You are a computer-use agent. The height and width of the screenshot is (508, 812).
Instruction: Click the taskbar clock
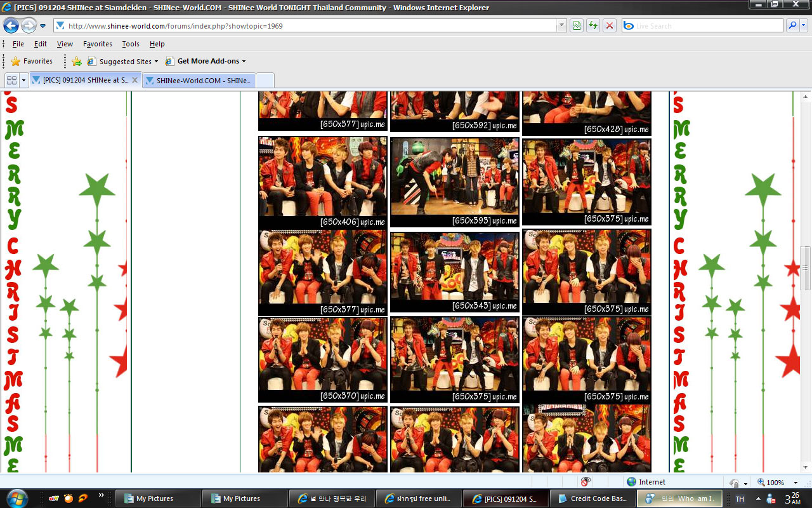pyautogui.click(x=793, y=498)
